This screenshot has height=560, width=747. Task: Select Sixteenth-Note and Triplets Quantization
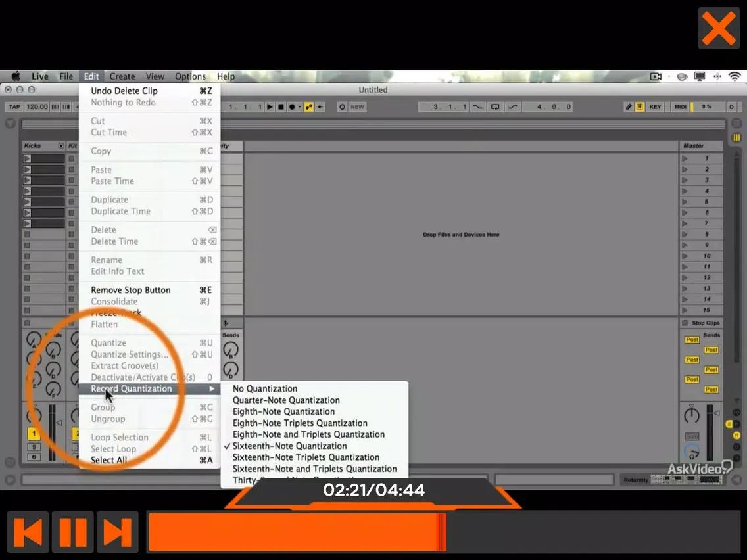tap(314, 469)
